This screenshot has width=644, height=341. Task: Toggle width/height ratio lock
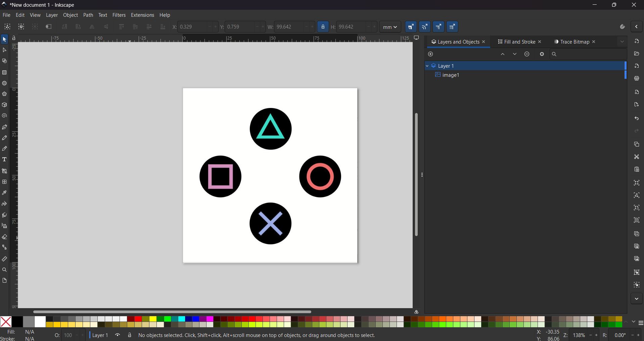(323, 27)
